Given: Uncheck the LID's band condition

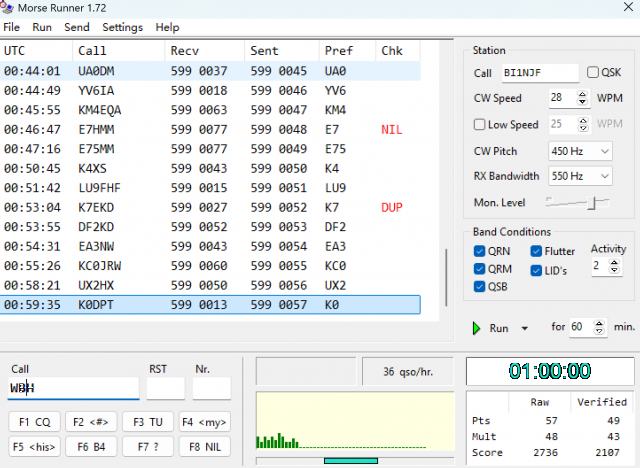Looking at the screenshot, I should (536, 271).
